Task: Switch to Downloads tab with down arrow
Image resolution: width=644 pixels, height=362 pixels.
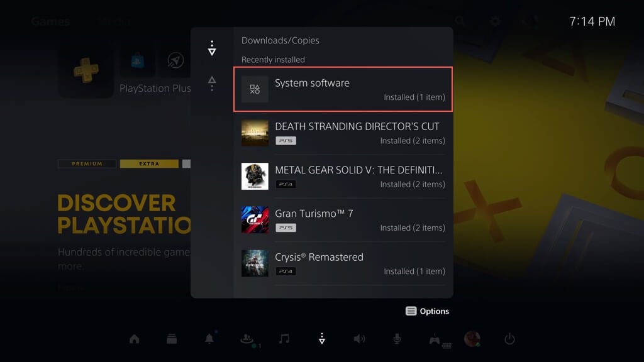Action: coord(212,48)
